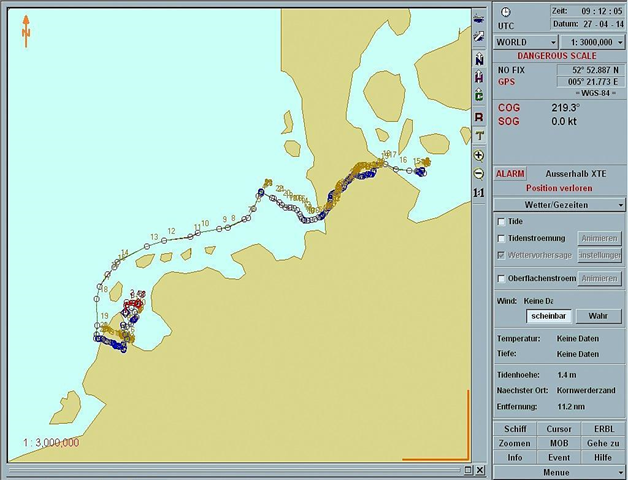
Task: Select the Head-up orientation icon
Action: (x=479, y=78)
